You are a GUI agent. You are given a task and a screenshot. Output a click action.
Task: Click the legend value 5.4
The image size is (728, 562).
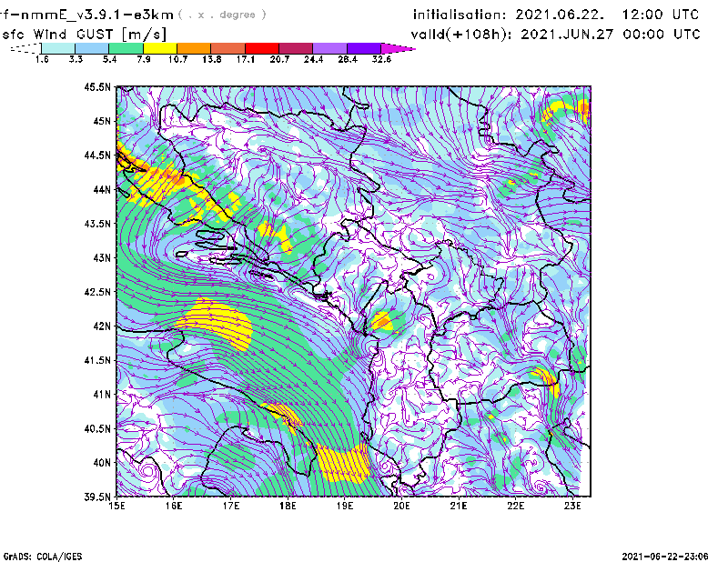pos(109,59)
